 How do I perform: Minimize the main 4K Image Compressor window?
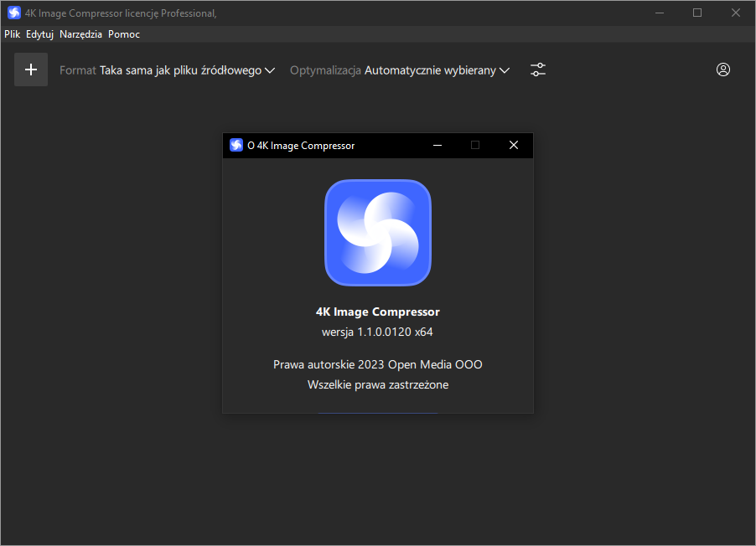coord(660,13)
